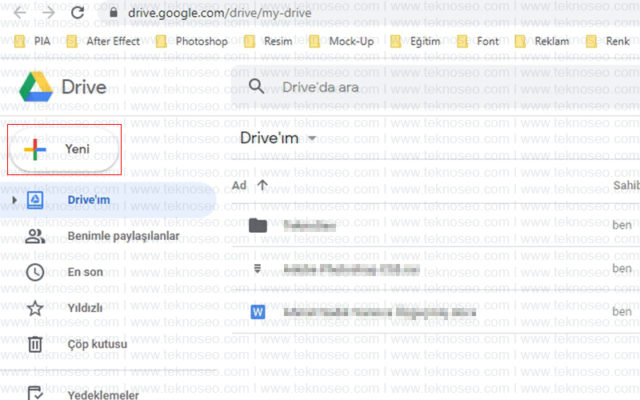Click the Yeni button

(x=64, y=149)
